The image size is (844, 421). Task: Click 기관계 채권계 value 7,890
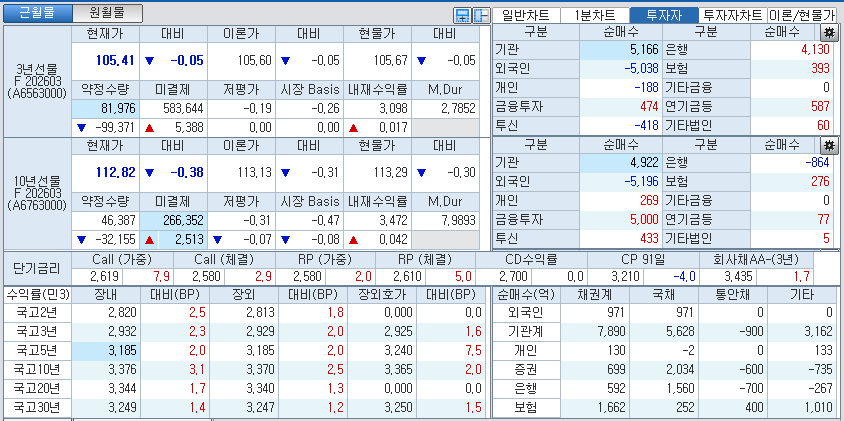coord(596,332)
